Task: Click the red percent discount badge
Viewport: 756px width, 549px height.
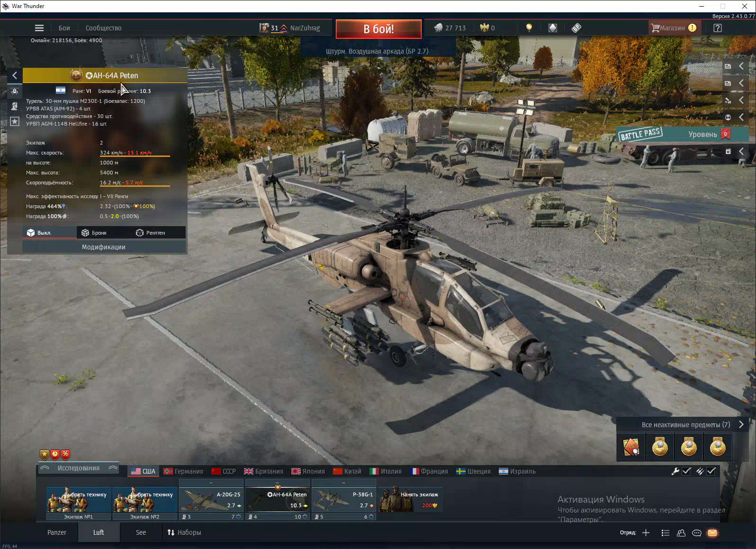Action: pos(65,455)
